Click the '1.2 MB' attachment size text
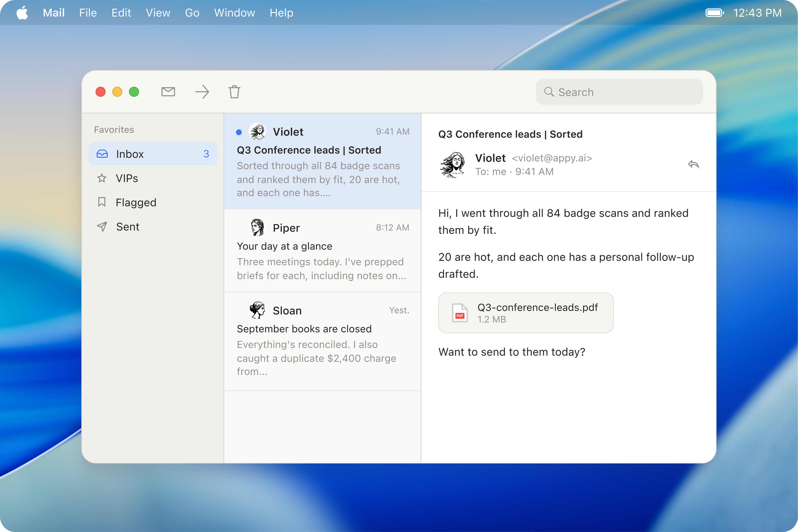Screen dimensions: 798x532 pyautogui.click(x=492, y=319)
